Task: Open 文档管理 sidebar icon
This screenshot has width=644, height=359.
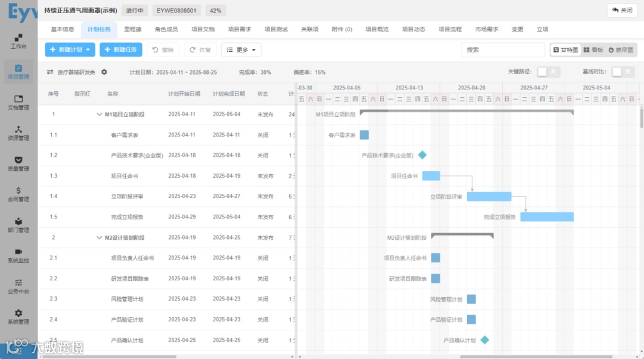Action: (18, 103)
